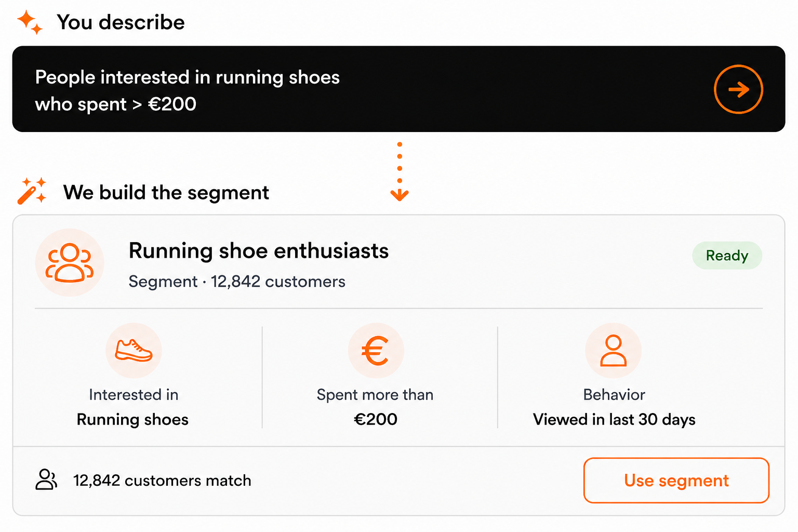The height and width of the screenshot is (532, 798).
Task: Click the orange arrow submit button
Action: click(738, 89)
